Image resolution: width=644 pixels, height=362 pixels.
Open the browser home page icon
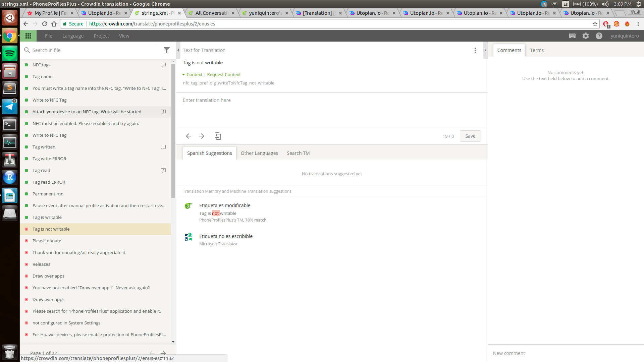pyautogui.click(x=54, y=24)
